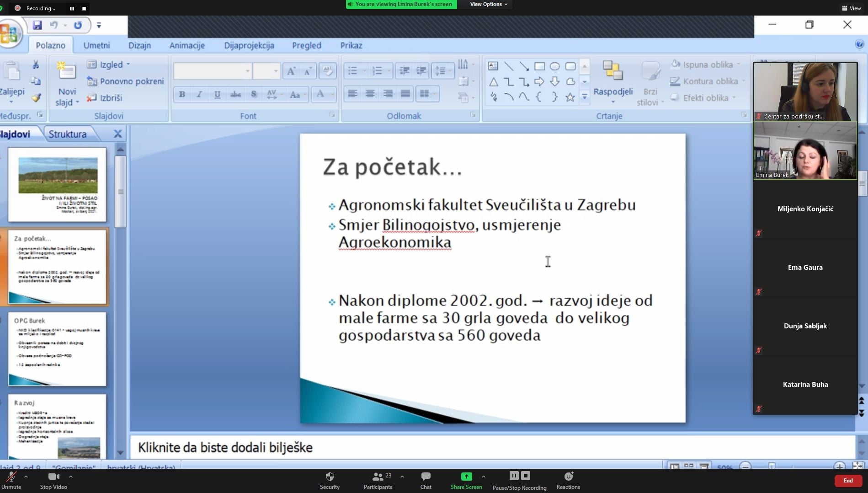Click Izbriši to delete slide
Viewport: 868px width, 493px height.
[105, 97]
